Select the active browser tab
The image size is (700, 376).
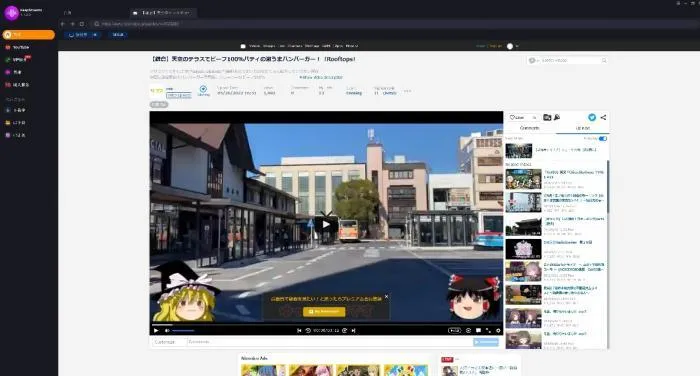pyautogui.click(x=163, y=13)
